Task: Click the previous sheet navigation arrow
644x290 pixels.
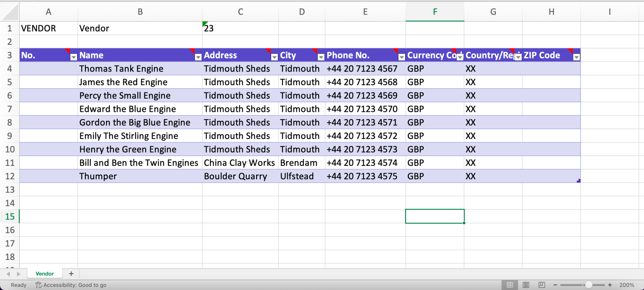Action: [8, 274]
